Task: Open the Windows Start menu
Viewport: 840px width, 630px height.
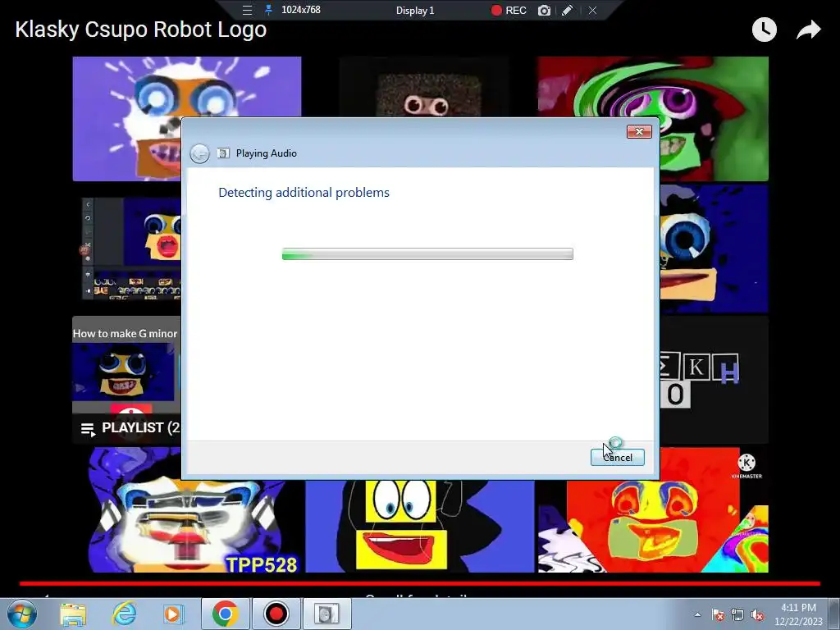Action: click(x=22, y=614)
